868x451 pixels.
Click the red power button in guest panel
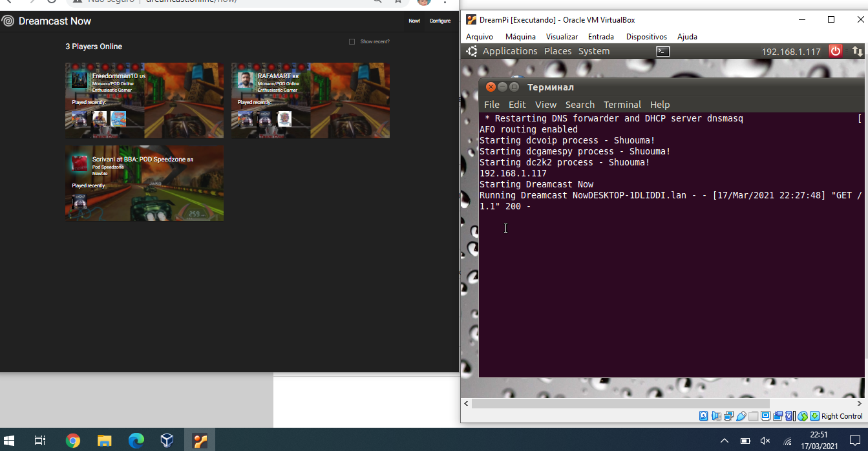pos(836,51)
